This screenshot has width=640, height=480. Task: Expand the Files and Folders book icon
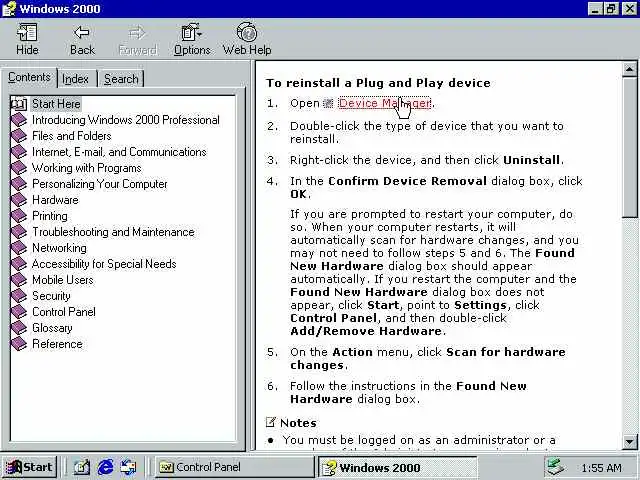pos(18,136)
